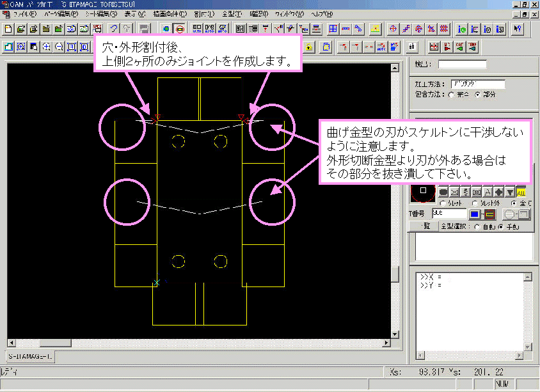
Task: Open the ファイル(F) menu
Action: click(x=24, y=14)
